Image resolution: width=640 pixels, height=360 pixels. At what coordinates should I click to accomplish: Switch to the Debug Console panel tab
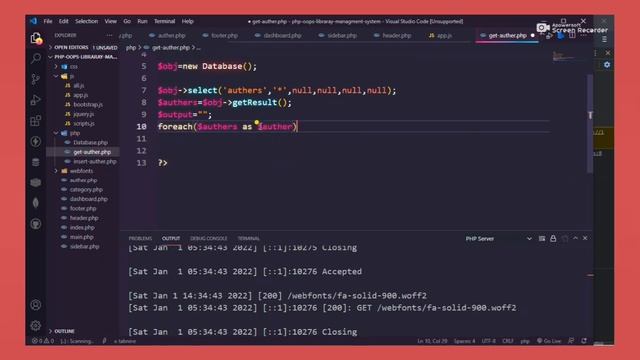[x=209, y=238]
